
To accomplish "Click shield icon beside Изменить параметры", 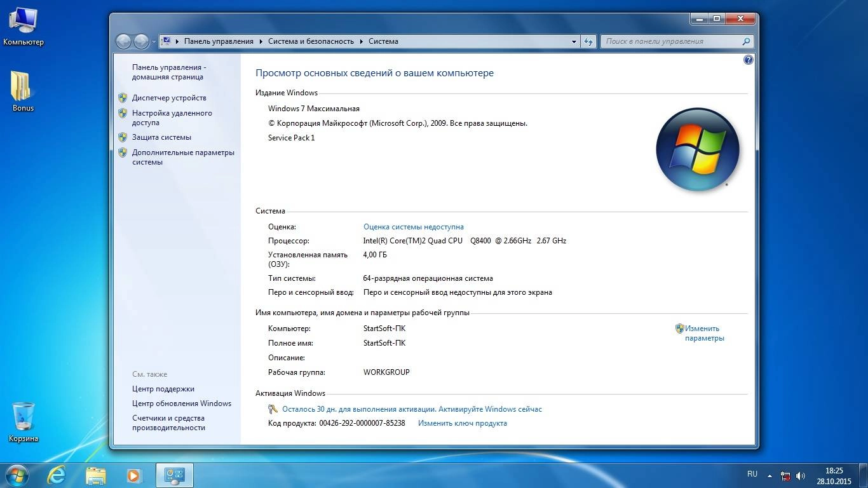I will click(x=679, y=329).
